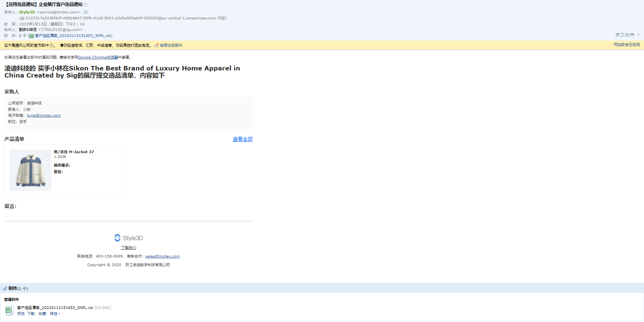Open the 网站安全云检测 link
This screenshot has height=322, width=644.
pos(626,45)
